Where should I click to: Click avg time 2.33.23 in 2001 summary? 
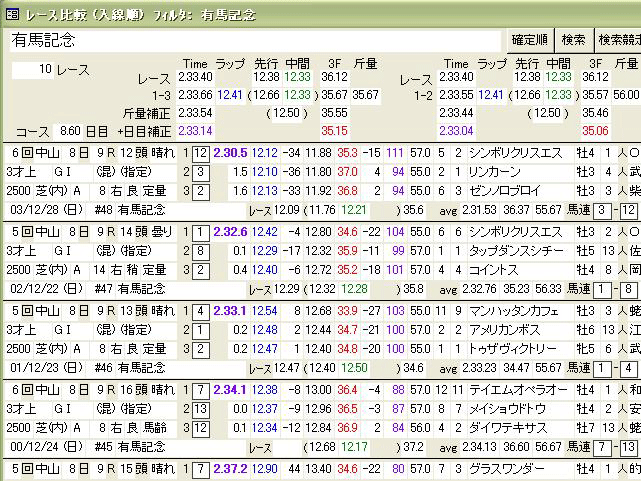479,368
